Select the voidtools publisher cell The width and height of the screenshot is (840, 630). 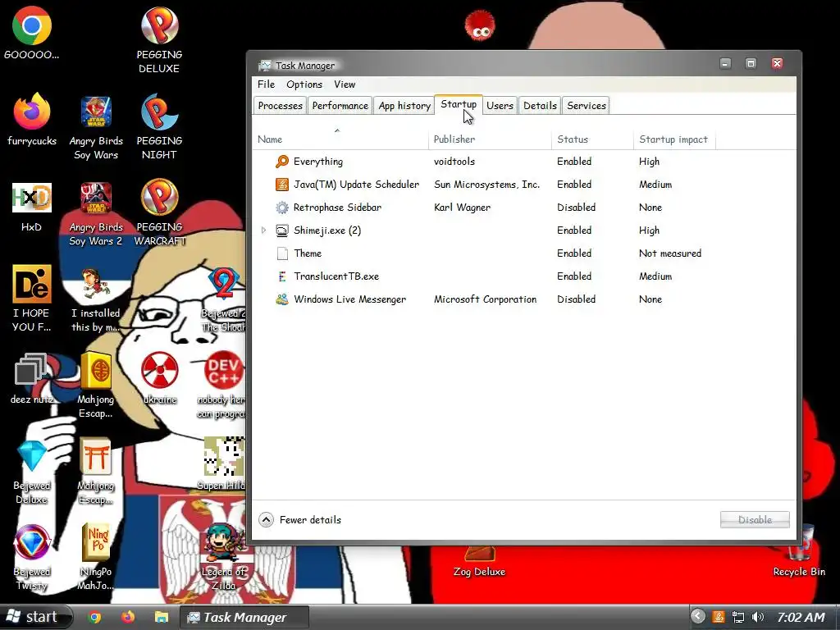(454, 162)
